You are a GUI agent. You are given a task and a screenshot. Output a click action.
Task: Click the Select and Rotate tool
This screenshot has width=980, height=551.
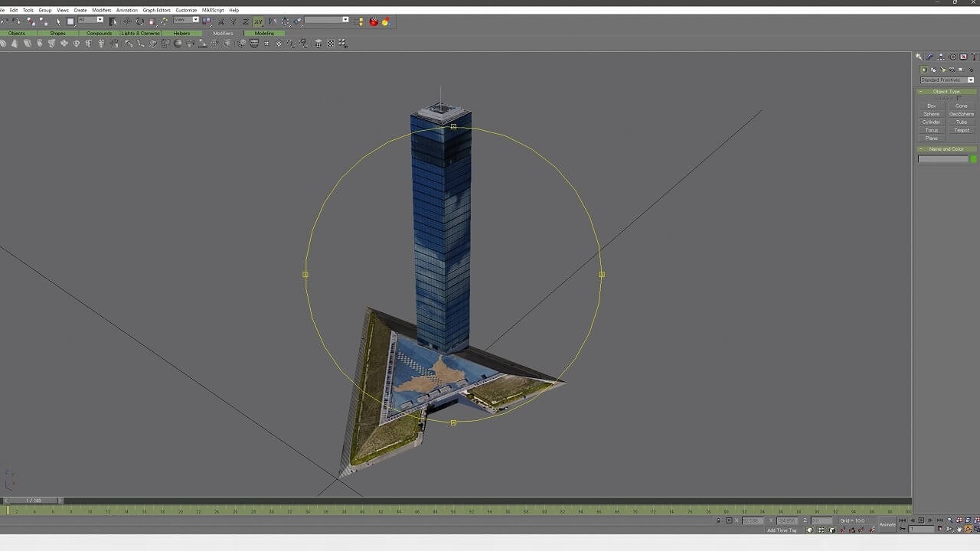coord(139,21)
